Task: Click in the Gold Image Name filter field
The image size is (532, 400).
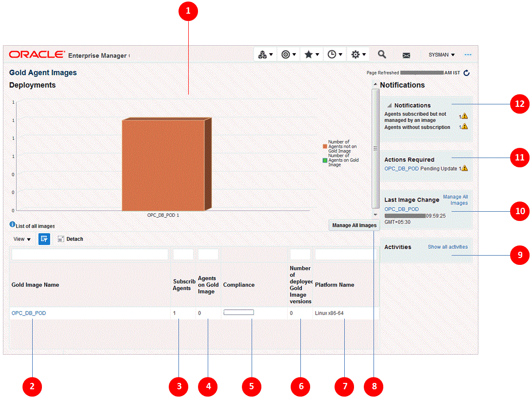Action: (x=90, y=255)
